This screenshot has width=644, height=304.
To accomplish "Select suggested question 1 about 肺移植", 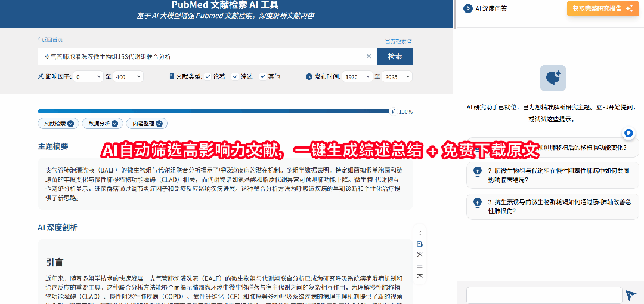I will coord(553,148).
